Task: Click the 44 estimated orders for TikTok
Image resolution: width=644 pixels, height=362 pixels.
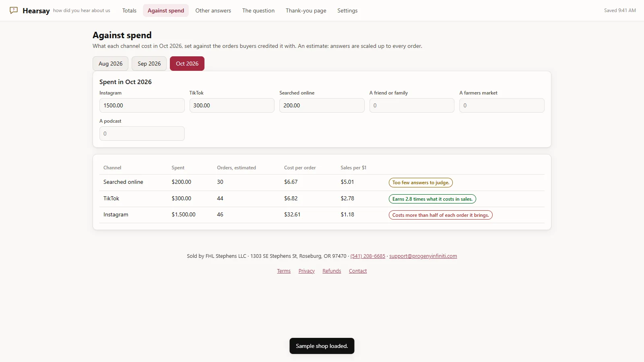Action: (x=220, y=199)
